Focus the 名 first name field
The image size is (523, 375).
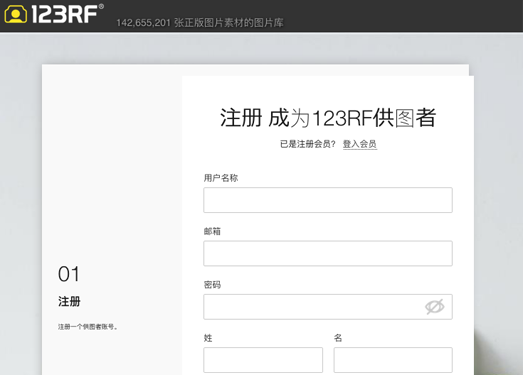[x=393, y=360]
